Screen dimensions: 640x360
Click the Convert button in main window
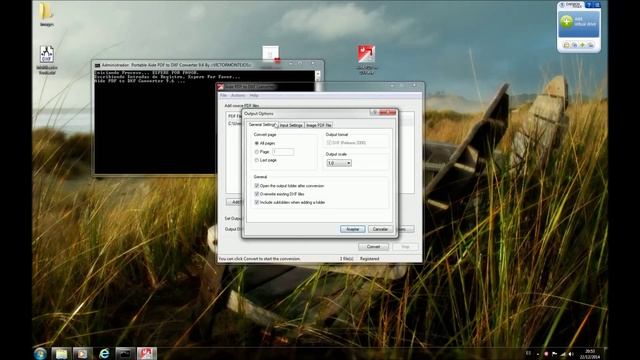(373, 247)
